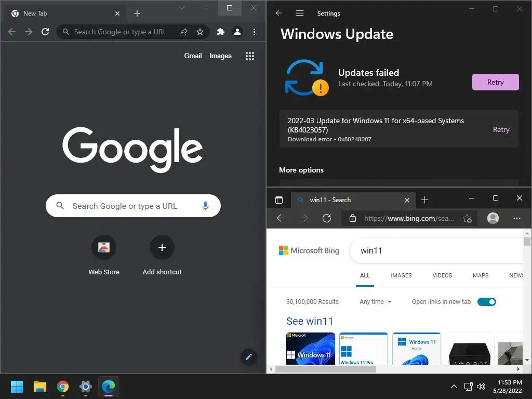Select the ALL tab on Bing
Screen dimensions: 532x399
click(365, 275)
